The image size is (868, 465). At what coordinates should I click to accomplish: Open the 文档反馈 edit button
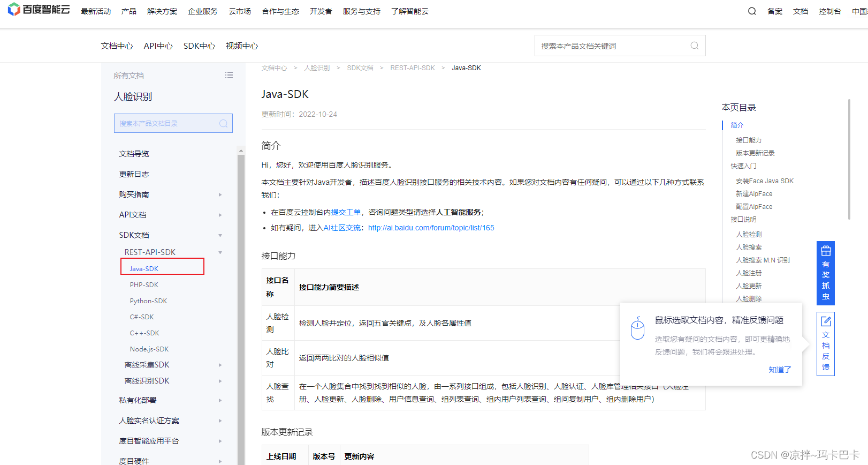[826, 344]
